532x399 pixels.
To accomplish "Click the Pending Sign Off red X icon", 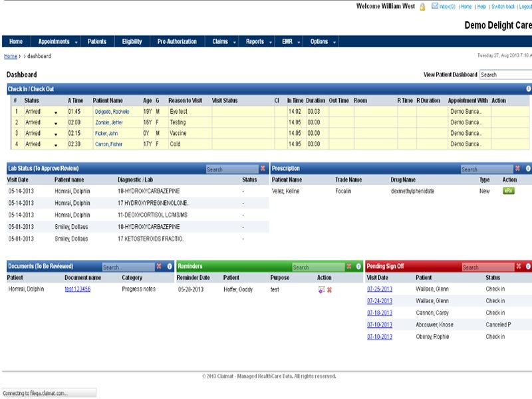I will pyautogui.click(x=519, y=267).
